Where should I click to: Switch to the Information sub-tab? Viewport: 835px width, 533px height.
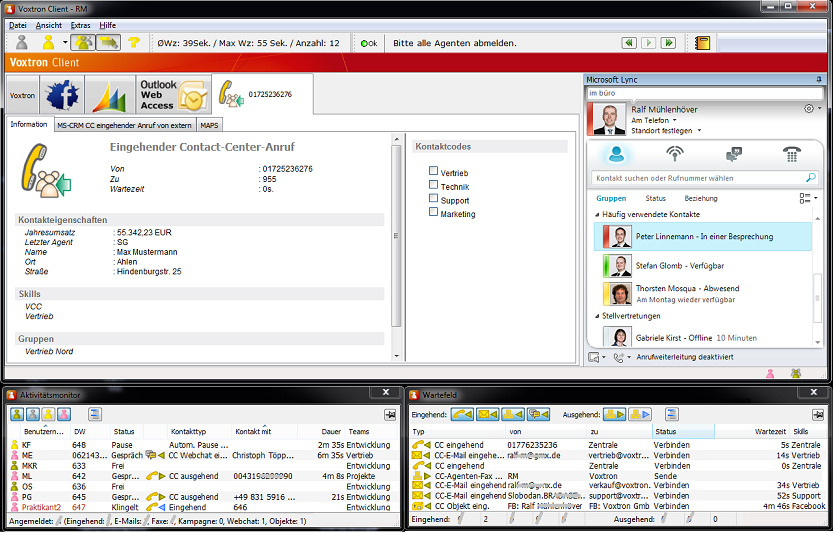[x=29, y=124]
